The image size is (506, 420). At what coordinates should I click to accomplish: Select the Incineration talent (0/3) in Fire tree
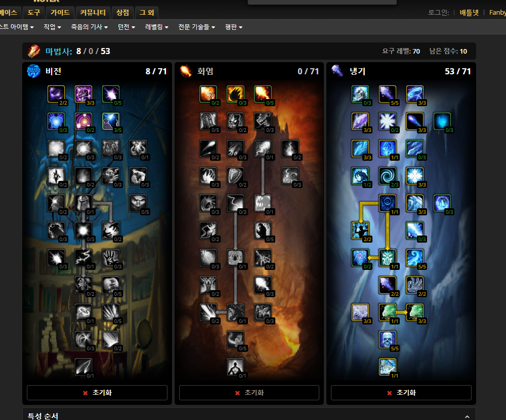click(x=236, y=94)
